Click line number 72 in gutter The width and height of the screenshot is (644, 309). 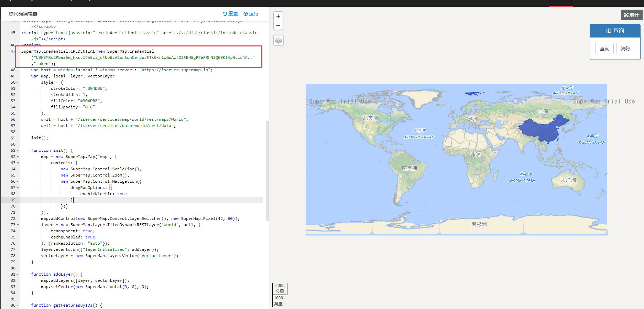tap(13, 219)
